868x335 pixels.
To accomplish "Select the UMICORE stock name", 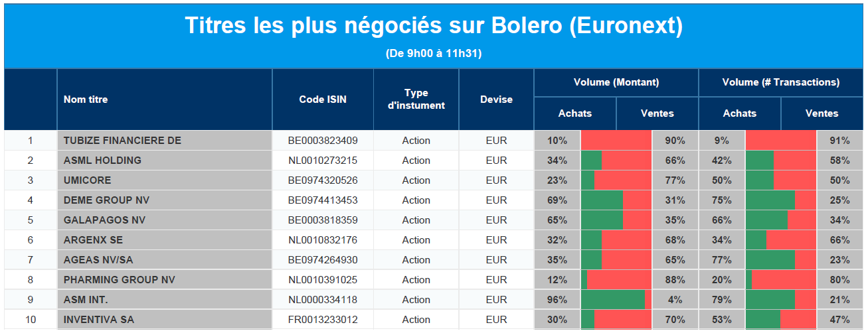I will pyautogui.click(x=88, y=180).
